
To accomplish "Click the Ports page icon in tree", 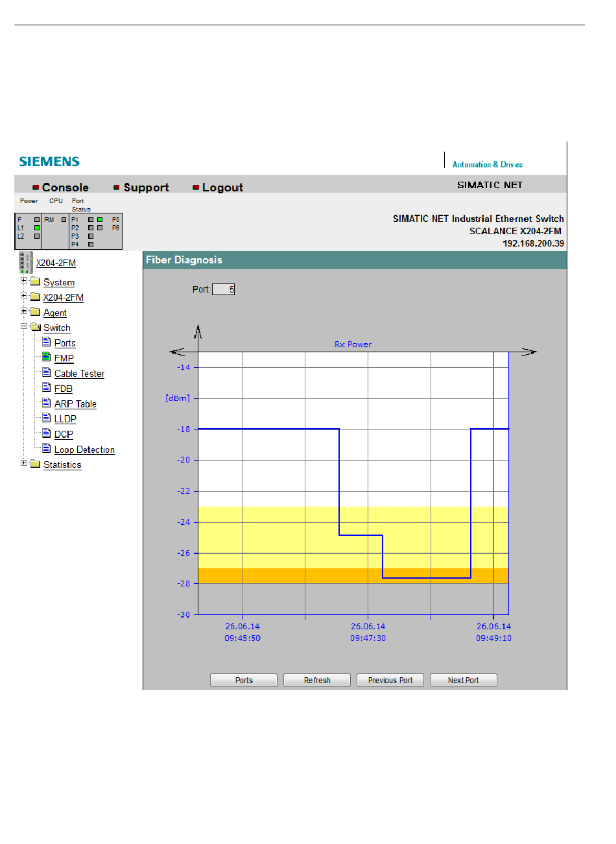I will pyautogui.click(x=46, y=342).
